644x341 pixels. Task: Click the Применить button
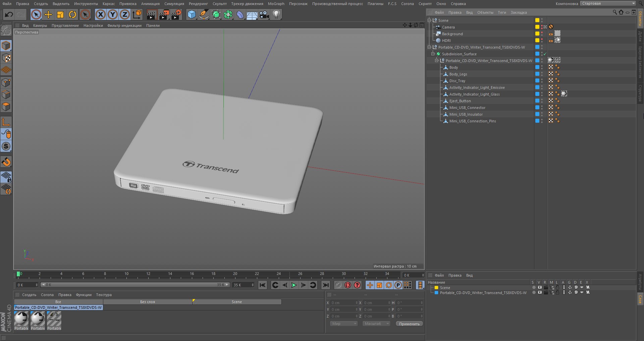click(x=409, y=324)
